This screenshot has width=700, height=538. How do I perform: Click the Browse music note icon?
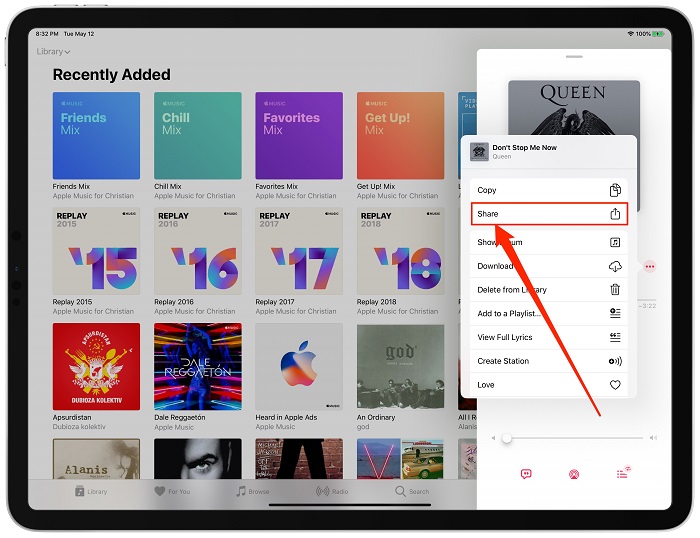pos(241,491)
